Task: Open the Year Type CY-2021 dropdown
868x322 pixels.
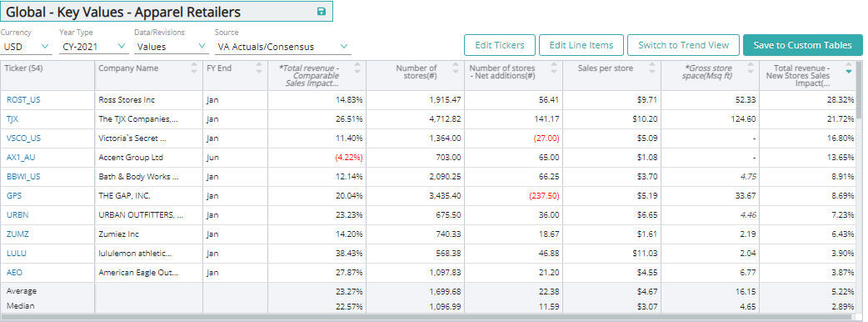Action: [x=93, y=47]
